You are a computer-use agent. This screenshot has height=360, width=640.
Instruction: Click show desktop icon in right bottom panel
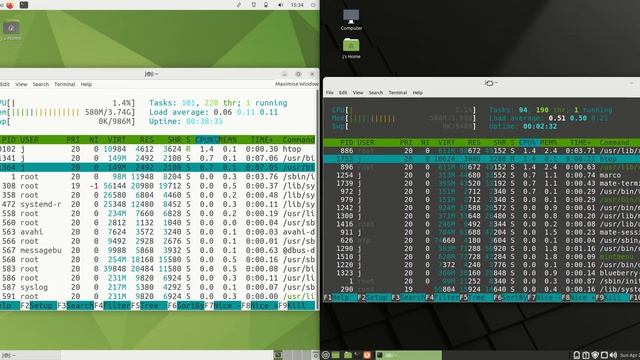point(336,355)
